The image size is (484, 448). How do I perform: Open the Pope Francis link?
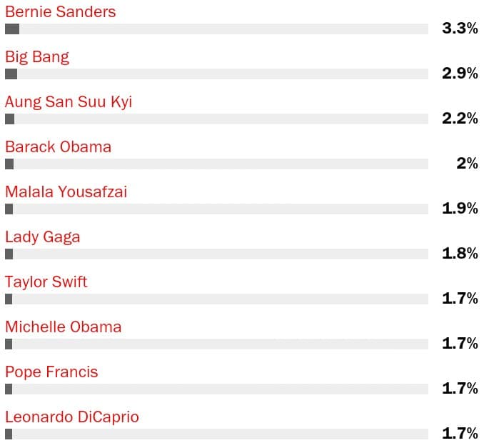[51, 372]
